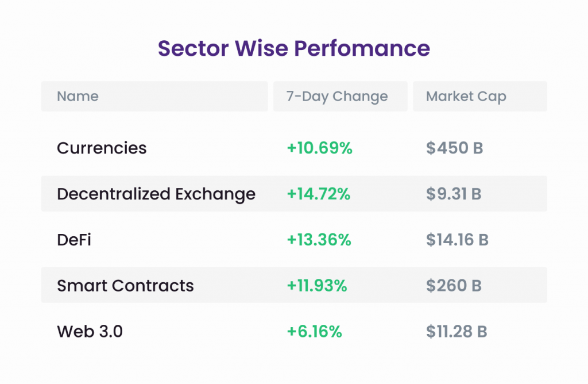This screenshot has width=588, height=384.
Task: Select the shaded Smart Contracts row background
Action: tap(294, 285)
